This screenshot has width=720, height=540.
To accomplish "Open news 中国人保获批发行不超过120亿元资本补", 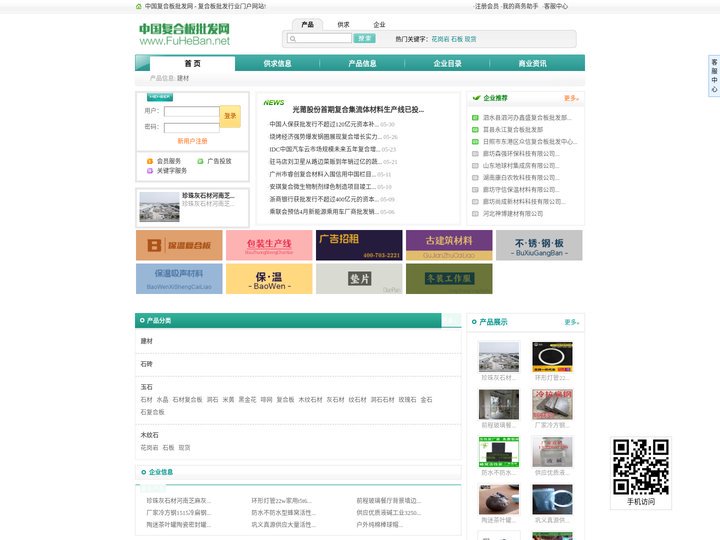I will pos(324,124).
